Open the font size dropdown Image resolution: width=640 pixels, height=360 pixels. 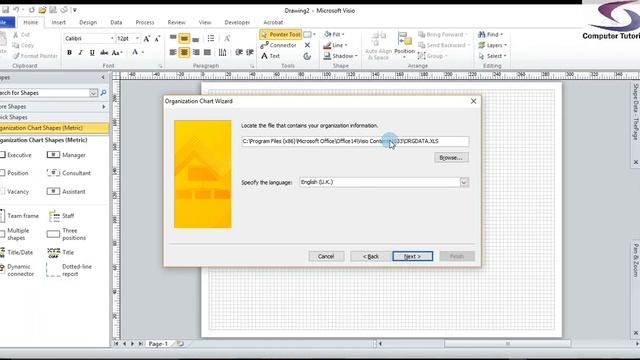pyautogui.click(x=138, y=38)
